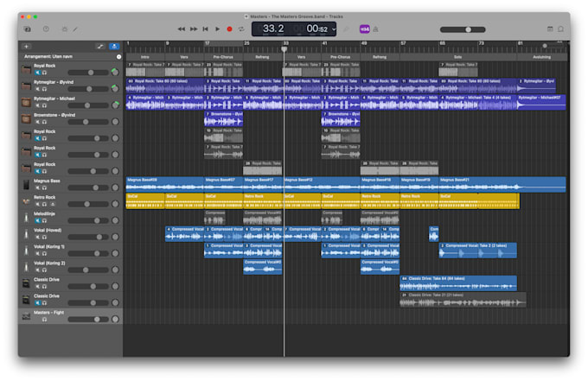
Task: Unmute the Melodilinje track
Action: [37, 220]
